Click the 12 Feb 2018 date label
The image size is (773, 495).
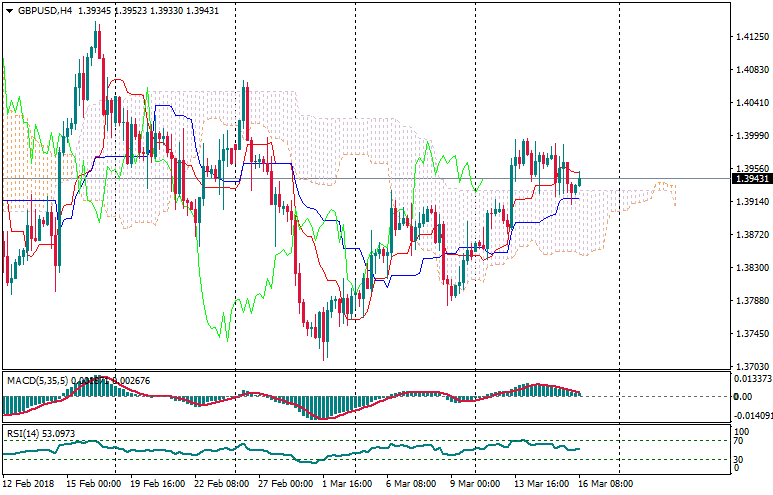29,482
